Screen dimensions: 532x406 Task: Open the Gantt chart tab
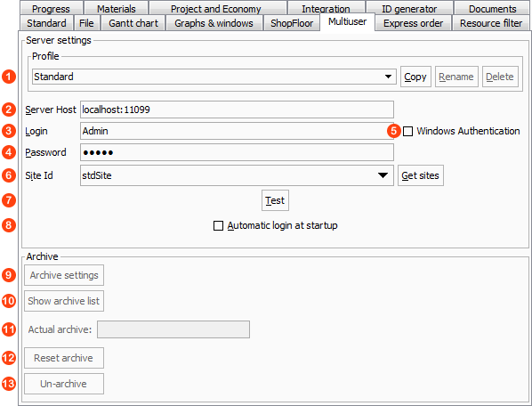tap(133, 23)
